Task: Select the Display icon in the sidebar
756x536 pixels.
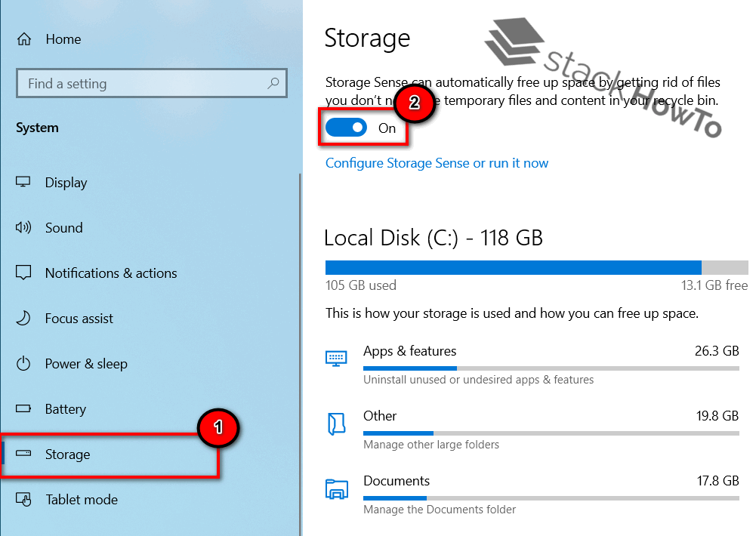Action: click(x=23, y=183)
